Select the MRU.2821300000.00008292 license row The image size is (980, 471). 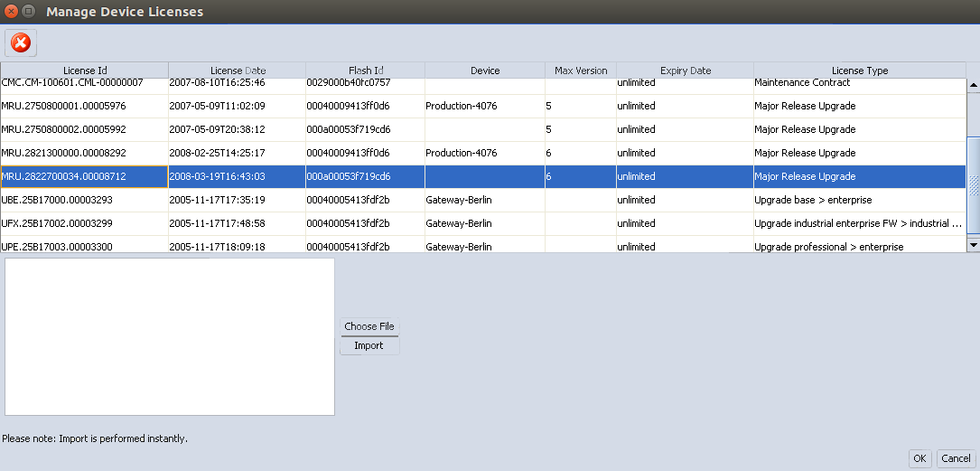click(x=85, y=153)
